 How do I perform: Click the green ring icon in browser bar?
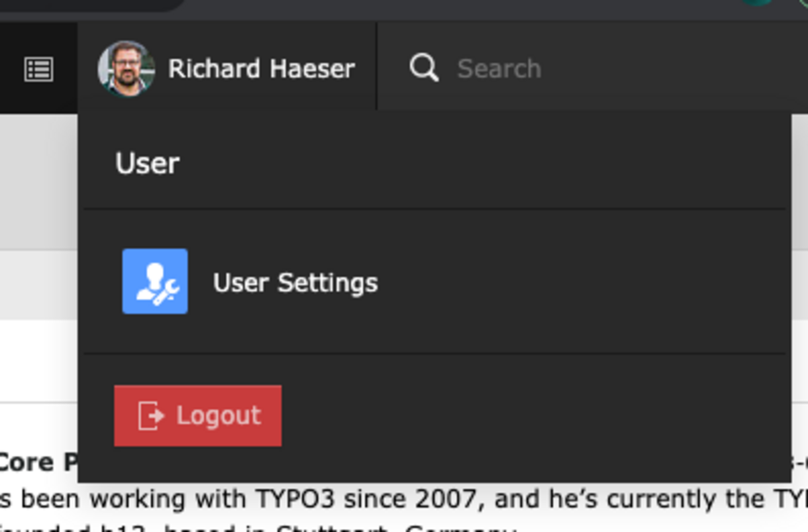tap(803, 3)
